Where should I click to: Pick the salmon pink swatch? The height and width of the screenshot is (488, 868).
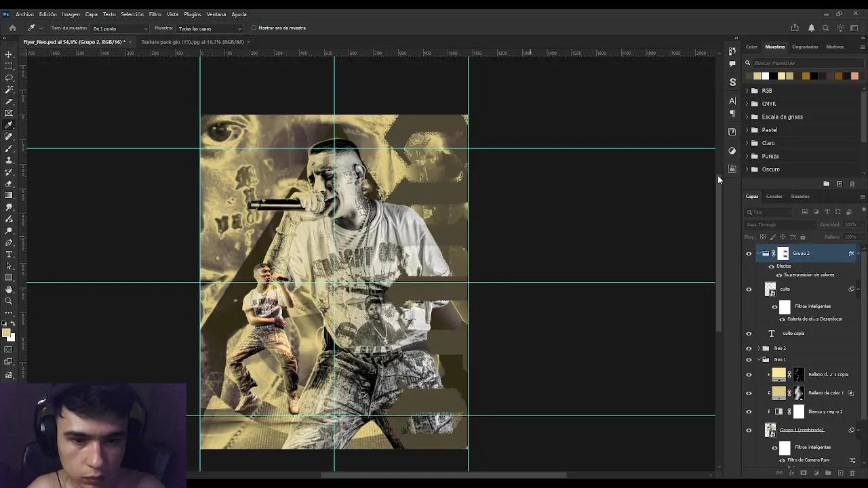pyautogui.click(x=854, y=76)
